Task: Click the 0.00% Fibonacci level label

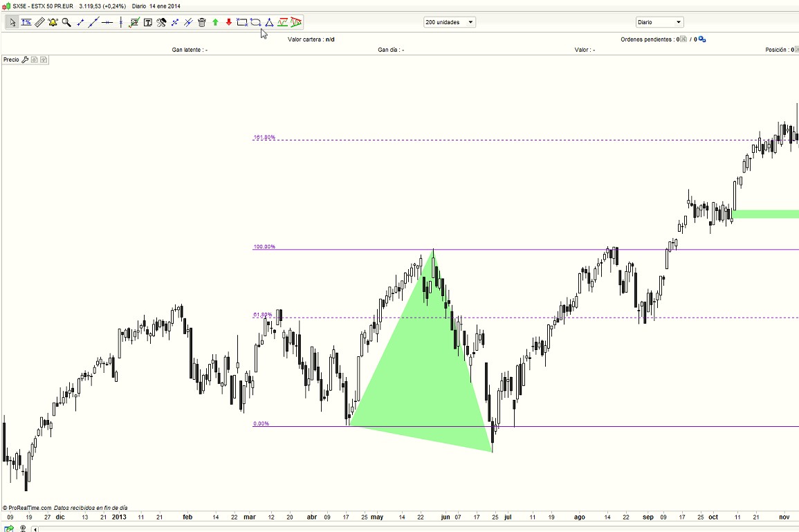Action: click(261, 423)
